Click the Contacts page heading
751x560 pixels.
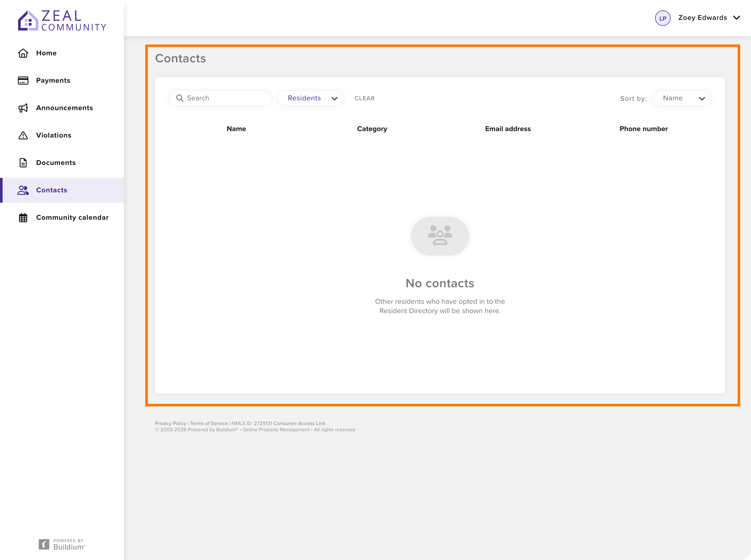[x=181, y=58]
